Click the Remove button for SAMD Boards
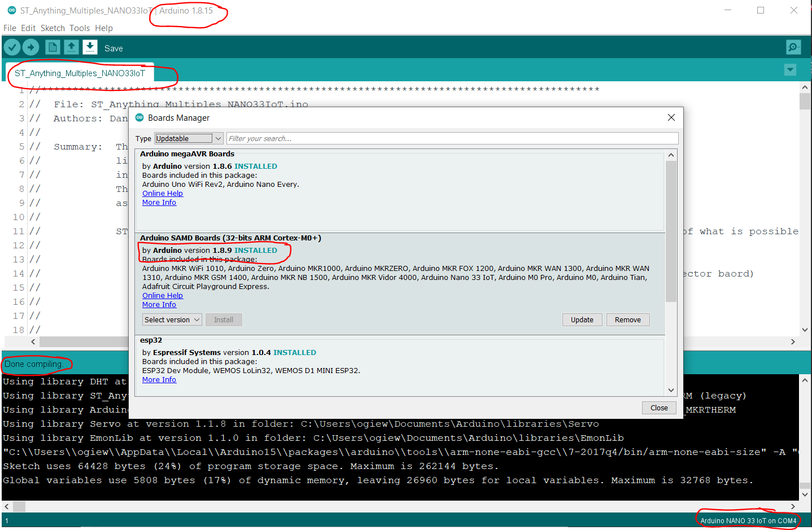Screen dimensions: 812x530 (x=628, y=320)
